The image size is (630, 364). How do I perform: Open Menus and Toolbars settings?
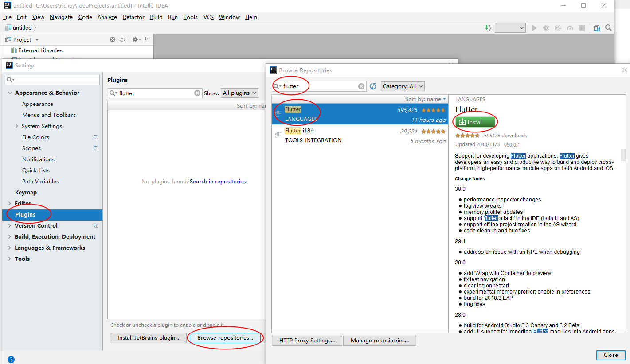[49, 115]
